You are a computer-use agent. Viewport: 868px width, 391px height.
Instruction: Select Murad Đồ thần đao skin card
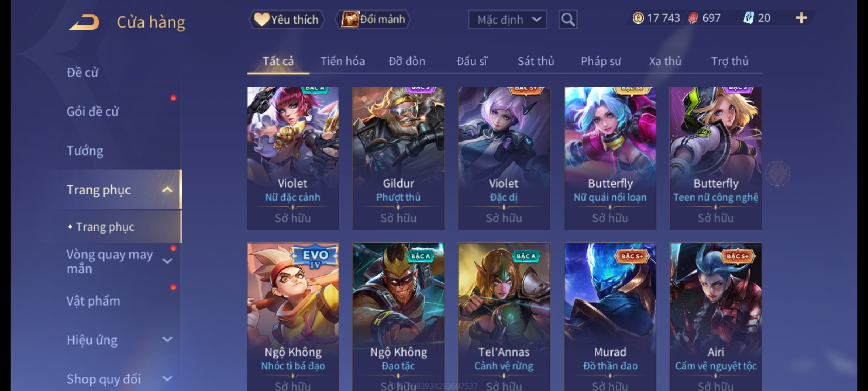tap(610, 317)
